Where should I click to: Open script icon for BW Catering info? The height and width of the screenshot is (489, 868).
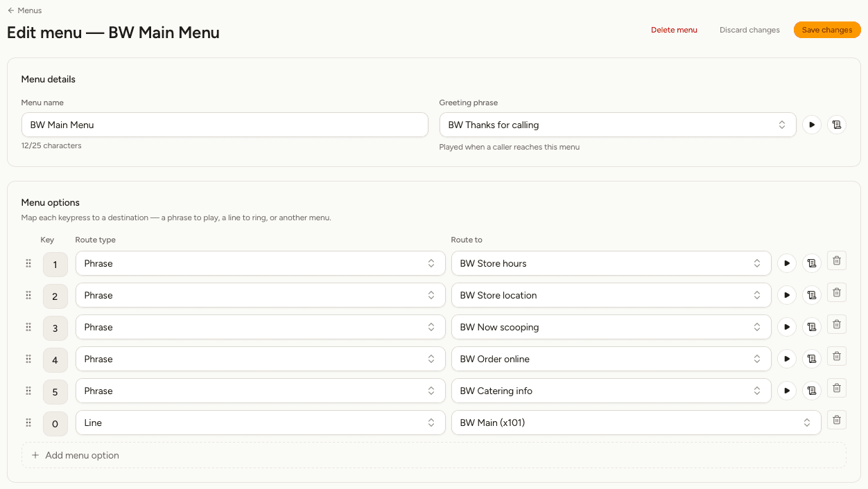coord(812,391)
